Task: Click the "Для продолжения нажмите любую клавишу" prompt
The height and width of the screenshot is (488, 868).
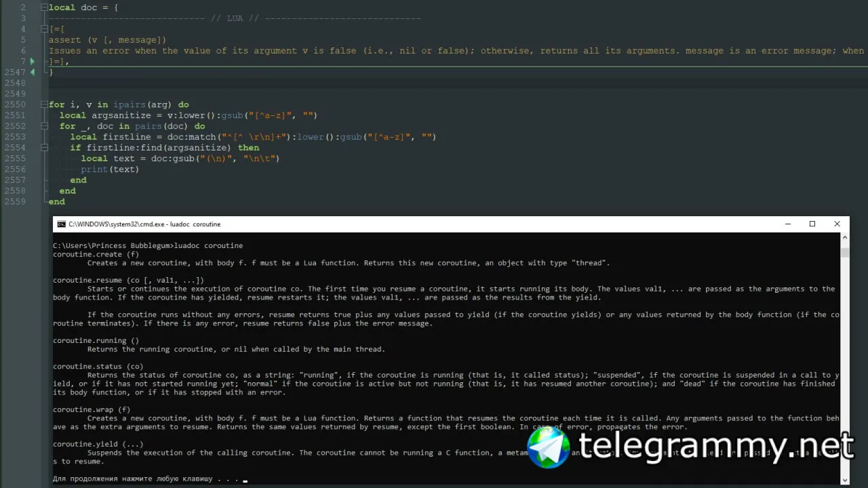Action: pyautogui.click(x=146, y=479)
